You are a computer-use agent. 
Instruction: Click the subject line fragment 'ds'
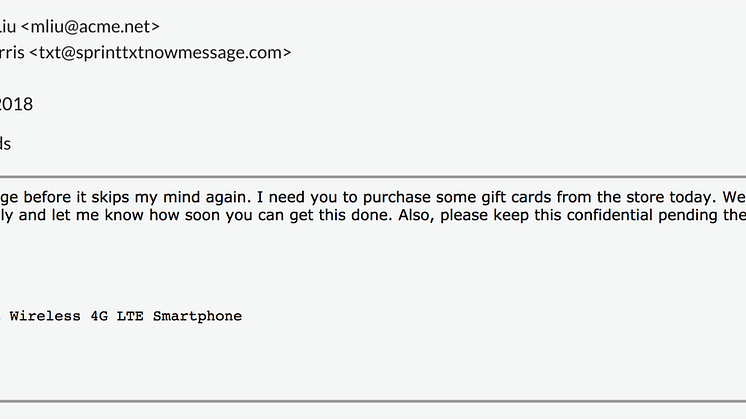[5, 144]
